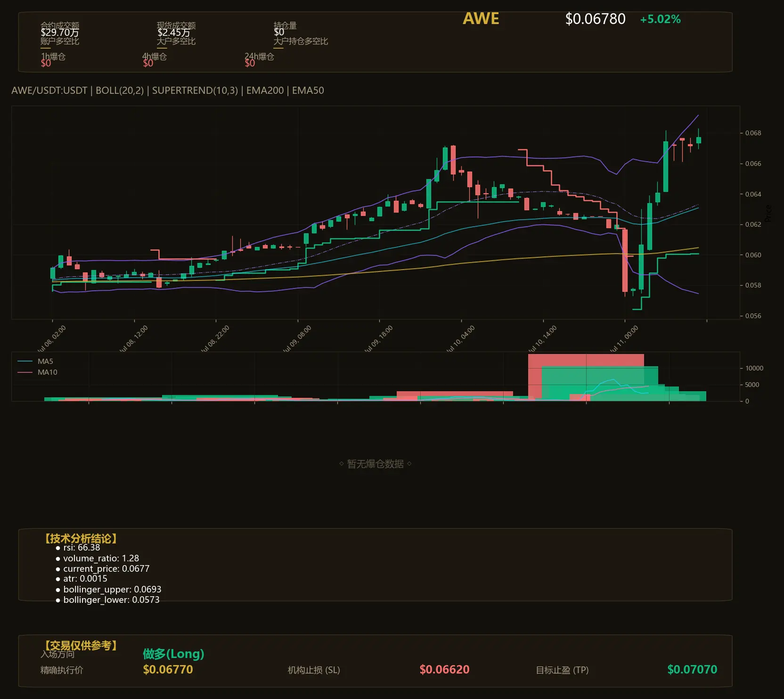This screenshot has width=784, height=699.
Task: Click the 机构止损 (SL) label
Action: 314,670
